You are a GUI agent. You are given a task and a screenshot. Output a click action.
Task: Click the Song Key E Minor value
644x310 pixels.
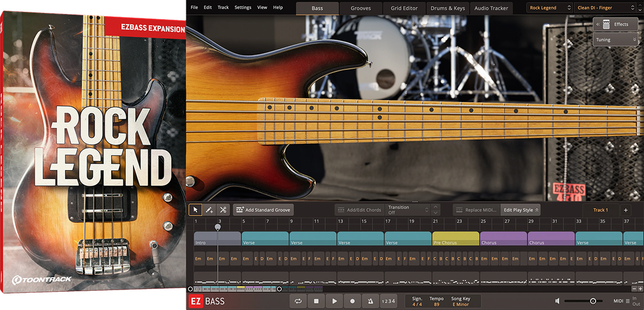pos(460,305)
